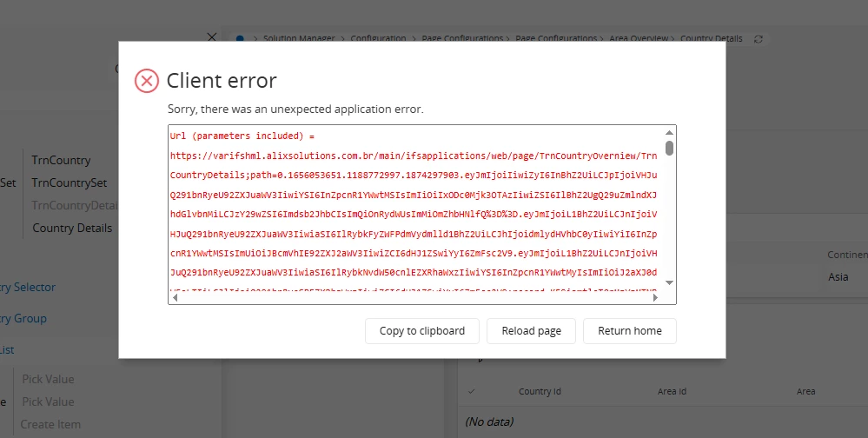Click the Reload page button
The width and height of the screenshot is (868, 438).
(x=531, y=330)
